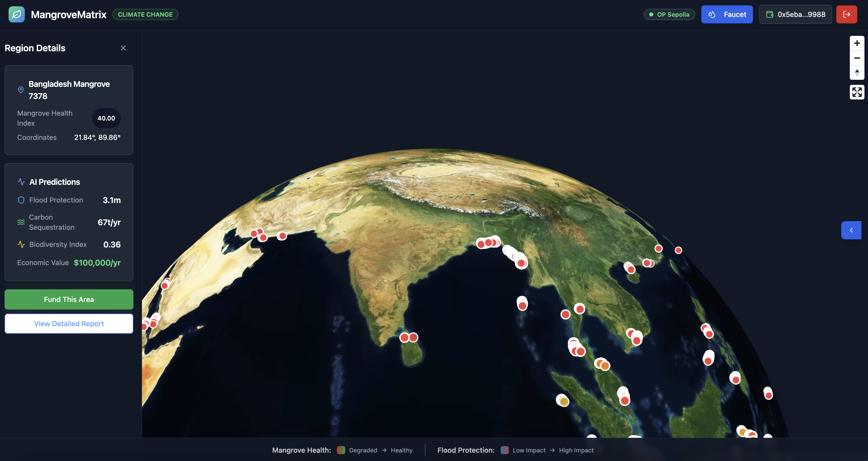Click the wallet address 0x5eba...9988
This screenshot has width=868, height=461.
coord(795,14)
